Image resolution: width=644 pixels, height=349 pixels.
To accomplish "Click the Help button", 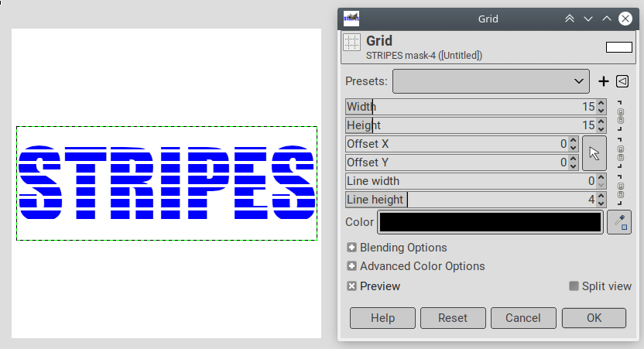I will tap(383, 318).
